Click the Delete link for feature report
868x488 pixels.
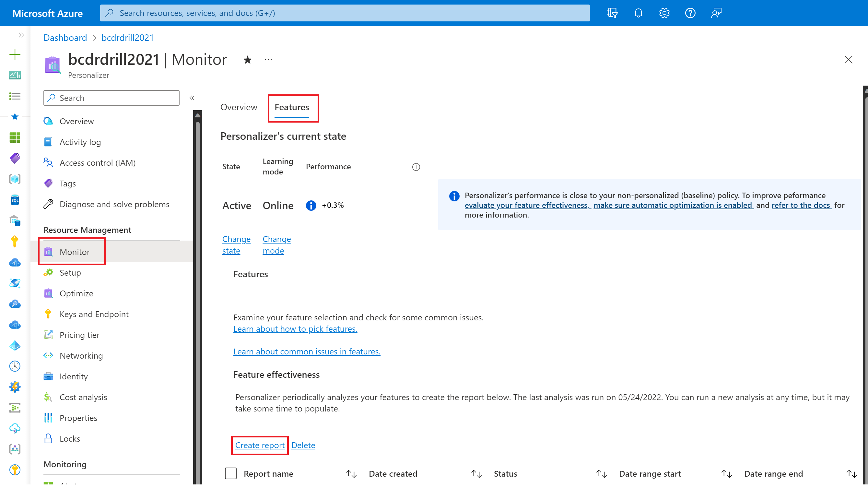(303, 445)
